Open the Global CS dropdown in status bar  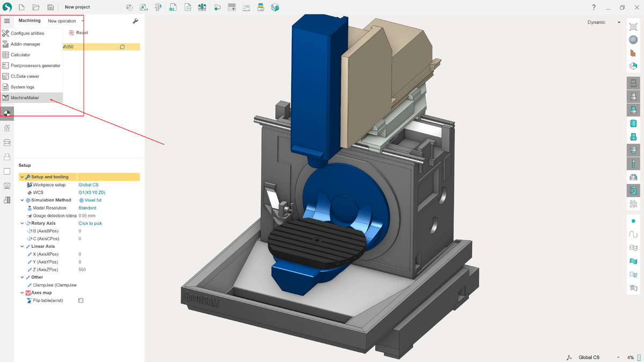pyautogui.click(x=599, y=357)
